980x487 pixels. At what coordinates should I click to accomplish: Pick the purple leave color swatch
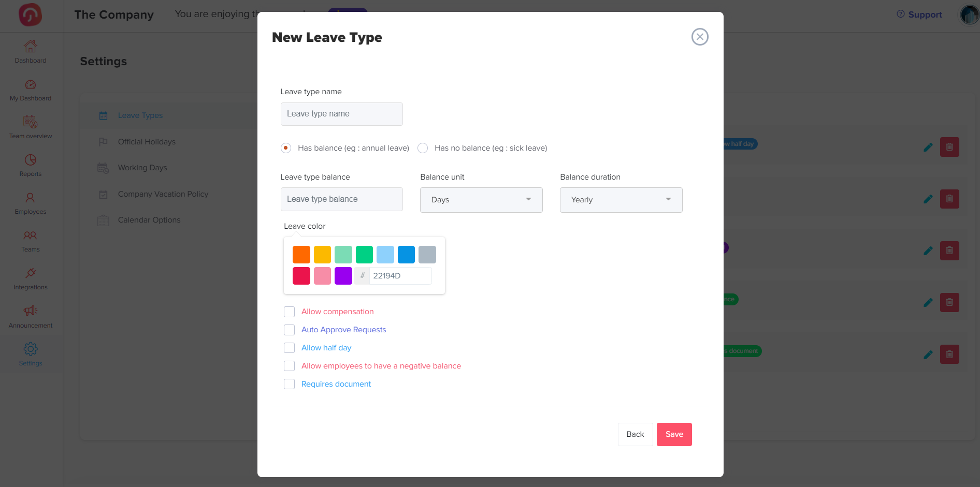click(x=343, y=276)
